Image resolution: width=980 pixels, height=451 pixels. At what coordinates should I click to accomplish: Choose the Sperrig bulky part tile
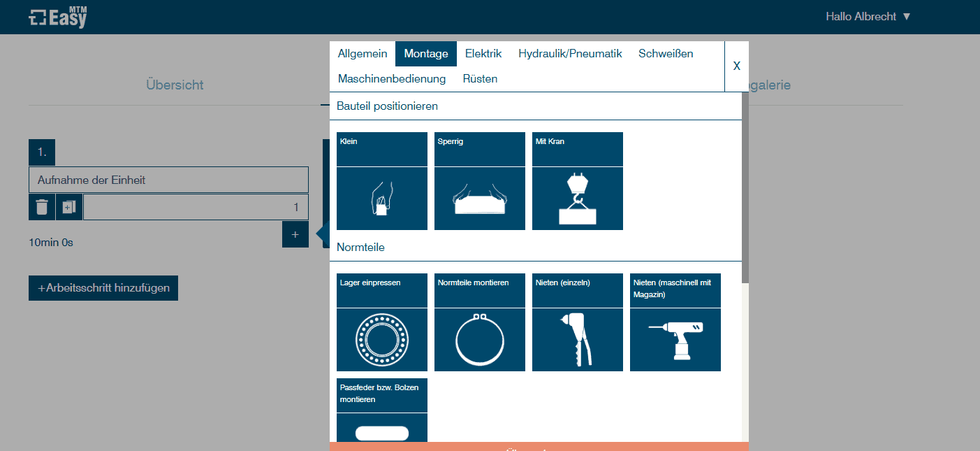pos(479,181)
